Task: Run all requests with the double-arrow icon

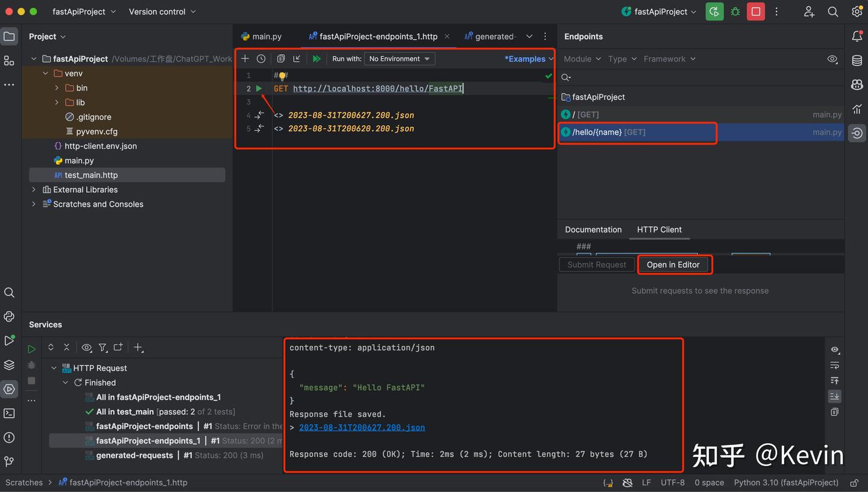Action: (x=317, y=58)
